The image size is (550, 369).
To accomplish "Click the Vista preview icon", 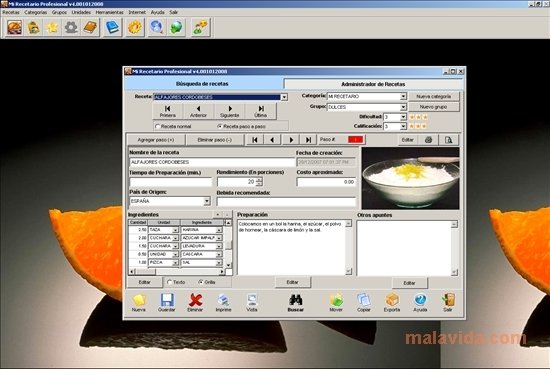I will (x=252, y=303).
